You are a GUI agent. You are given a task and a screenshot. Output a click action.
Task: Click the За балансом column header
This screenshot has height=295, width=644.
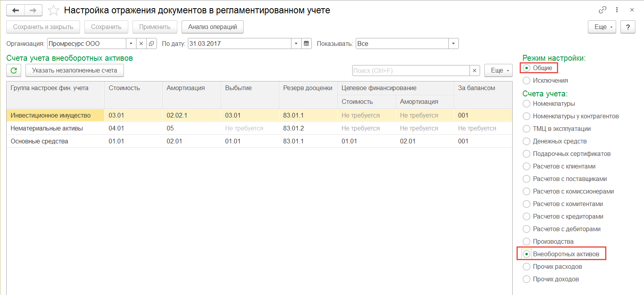click(483, 95)
